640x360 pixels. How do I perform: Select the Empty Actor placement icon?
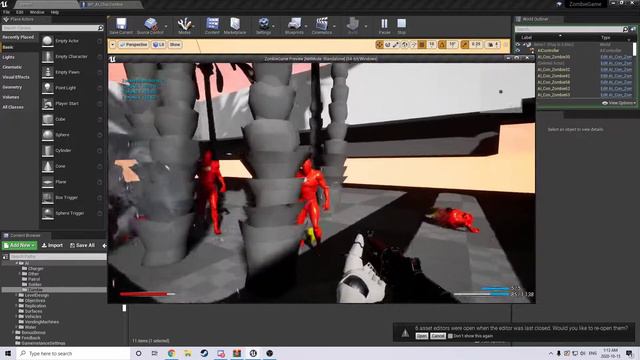click(48, 41)
